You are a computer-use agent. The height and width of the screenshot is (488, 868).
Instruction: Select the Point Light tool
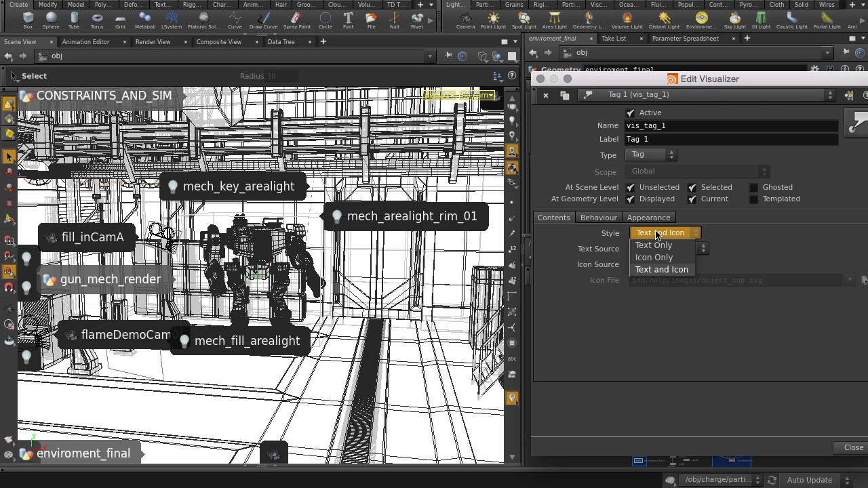[x=493, y=20]
